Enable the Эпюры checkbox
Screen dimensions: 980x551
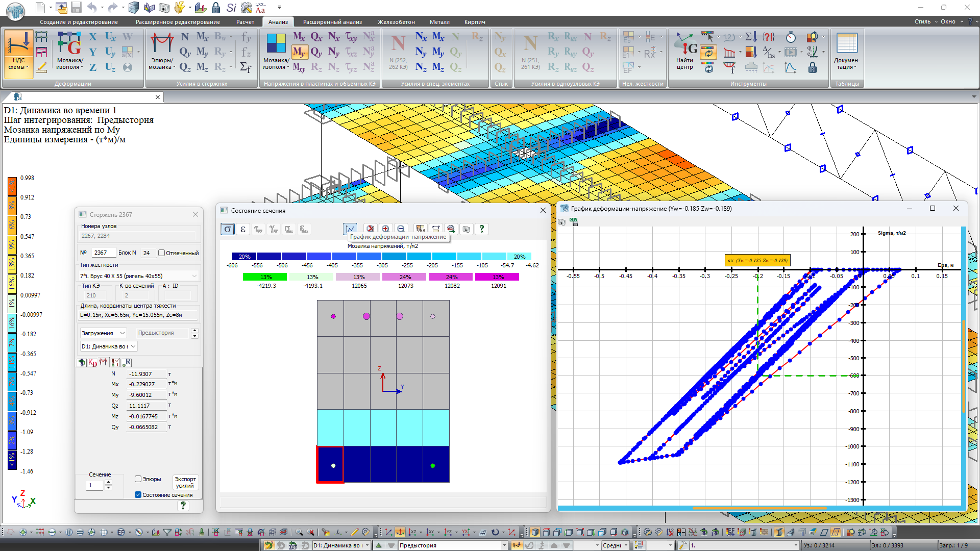[x=138, y=479]
